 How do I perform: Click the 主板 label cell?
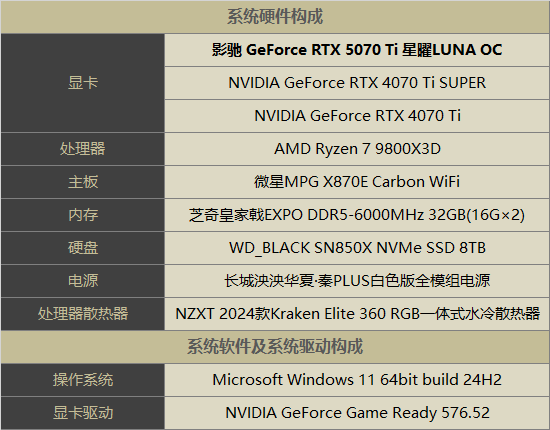pos(83,182)
